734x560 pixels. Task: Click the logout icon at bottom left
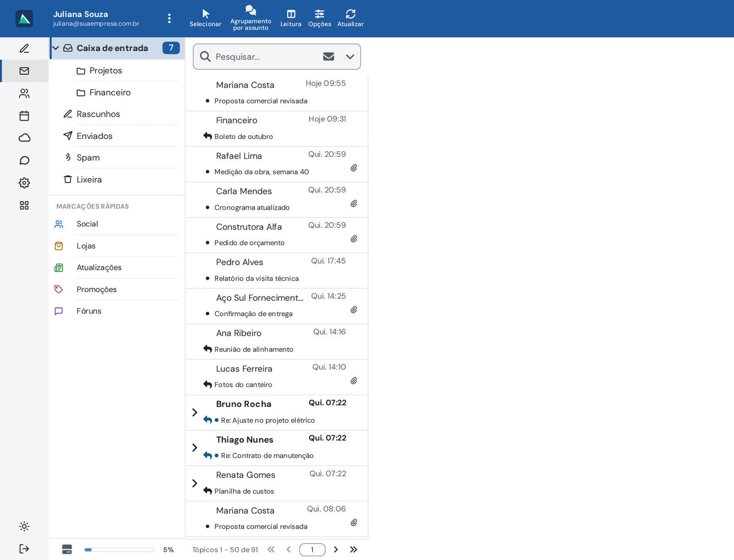tap(24, 549)
